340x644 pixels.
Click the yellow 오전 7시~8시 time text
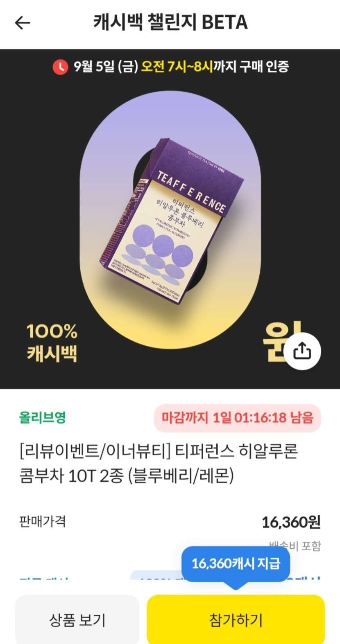pyautogui.click(x=177, y=66)
